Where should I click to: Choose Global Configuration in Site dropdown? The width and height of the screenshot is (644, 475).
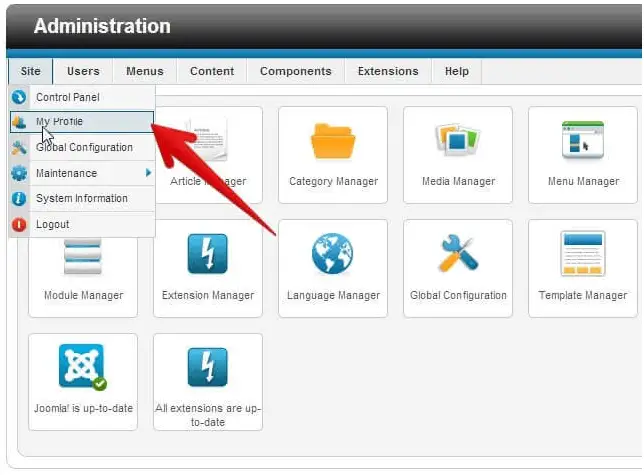82,147
